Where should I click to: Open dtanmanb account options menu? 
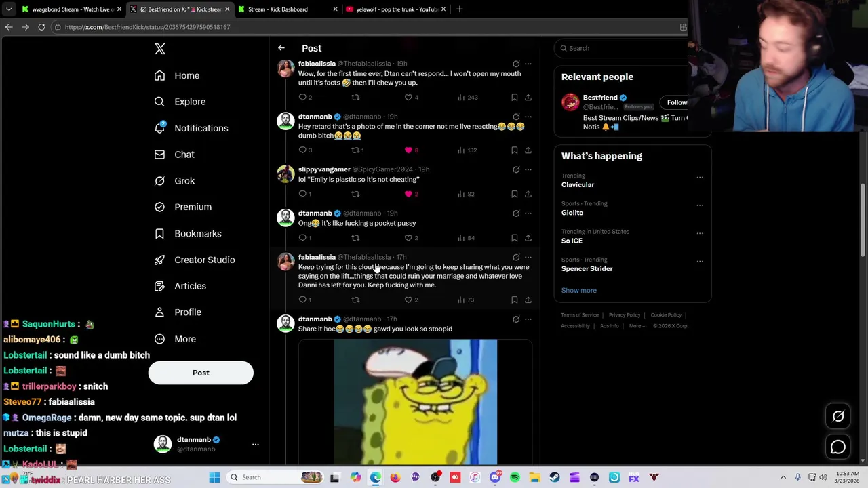coord(256,444)
